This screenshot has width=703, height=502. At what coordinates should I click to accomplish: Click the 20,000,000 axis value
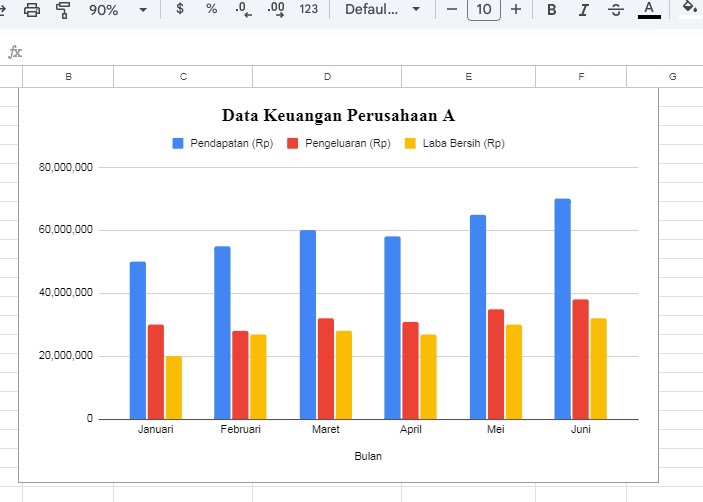(65, 355)
